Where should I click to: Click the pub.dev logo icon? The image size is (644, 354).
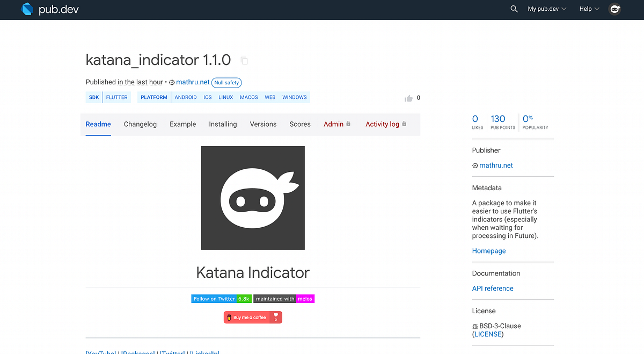coord(27,9)
